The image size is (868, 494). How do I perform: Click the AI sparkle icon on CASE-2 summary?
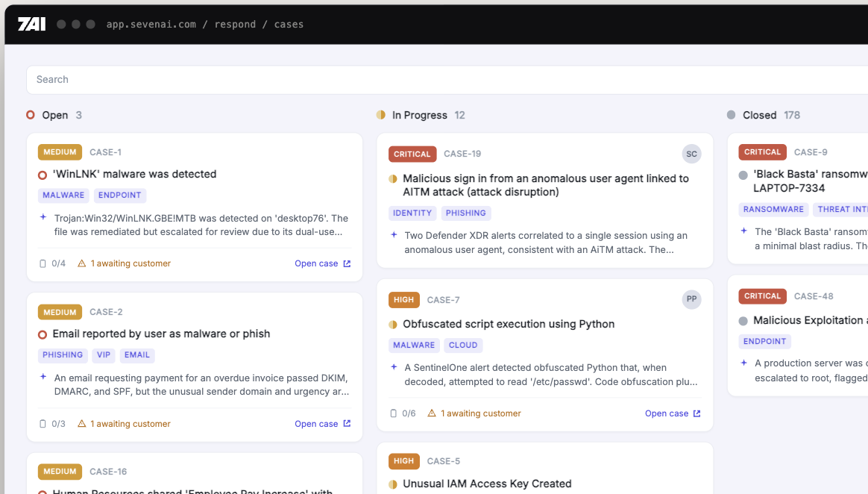[x=43, y=377]
